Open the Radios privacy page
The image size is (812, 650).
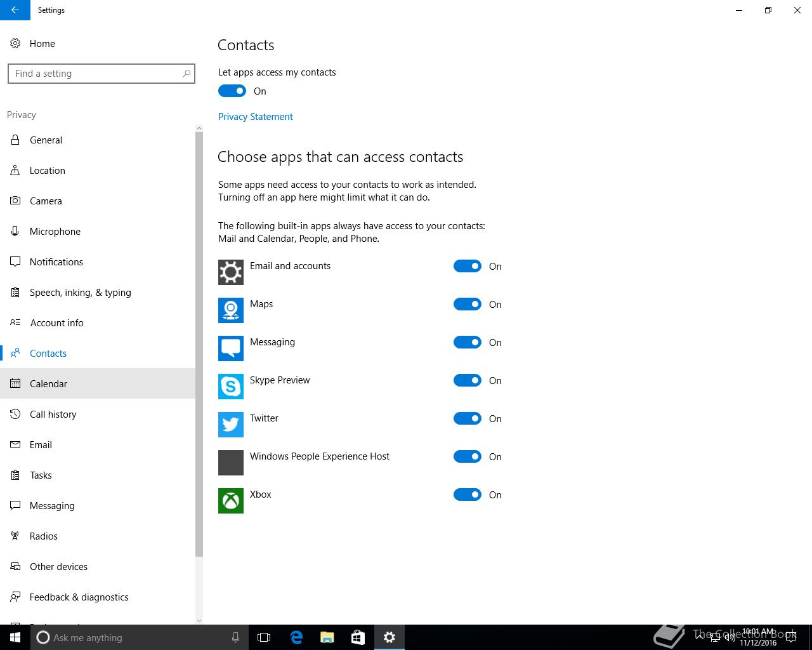pos(98,536)
